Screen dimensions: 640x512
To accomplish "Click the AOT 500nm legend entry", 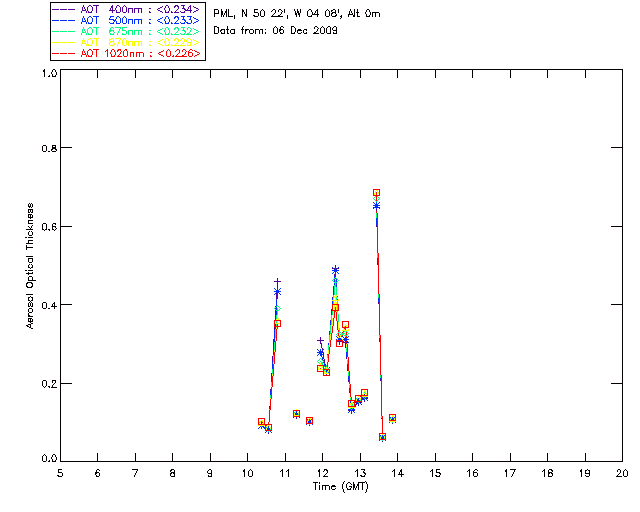I will coord(126,20).
